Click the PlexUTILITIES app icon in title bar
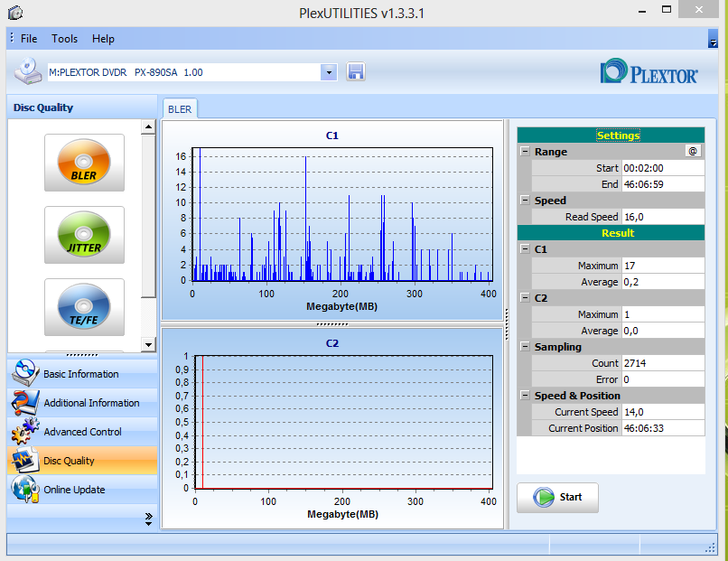 click(15, 13)
